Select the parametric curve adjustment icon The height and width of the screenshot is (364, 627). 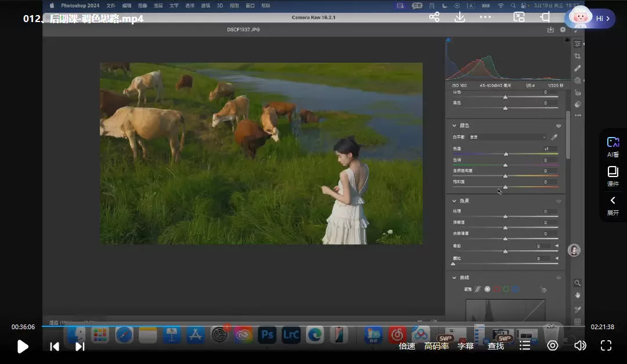tap(478, 289)
